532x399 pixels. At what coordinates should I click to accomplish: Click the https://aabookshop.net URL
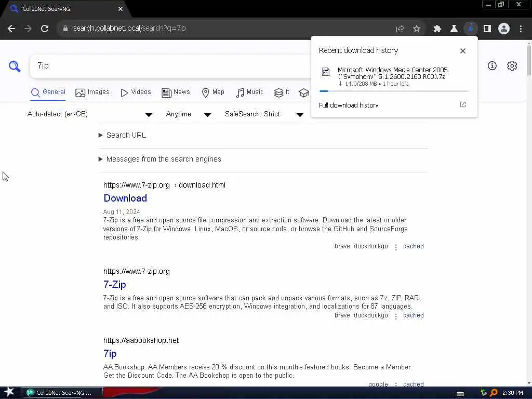click(x=141, y=340)
